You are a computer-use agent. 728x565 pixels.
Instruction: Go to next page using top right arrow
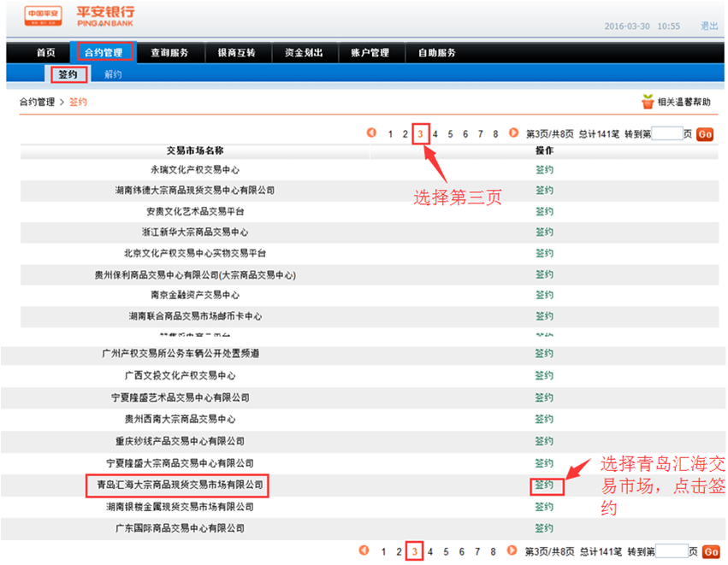(513, 133)
